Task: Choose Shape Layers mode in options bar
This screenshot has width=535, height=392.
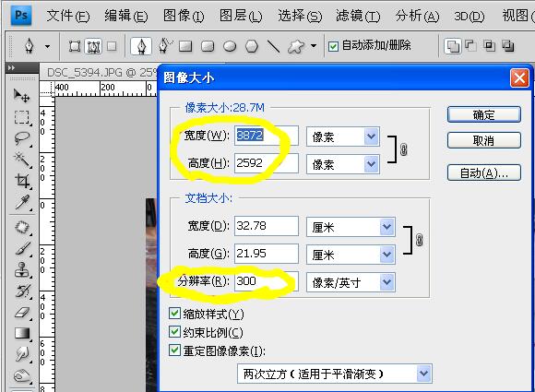Action: 75,46
